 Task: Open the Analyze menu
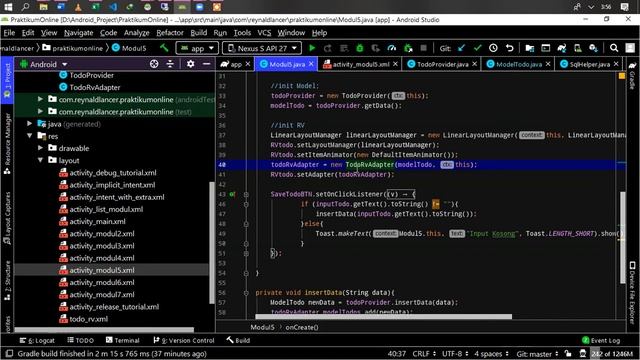pos(136,33)
